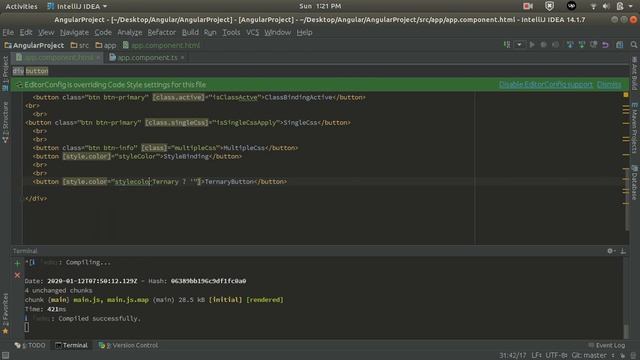Click the Compare with same repository version icon
This screenshot has width=640, height=360.
tap(593, 44)
